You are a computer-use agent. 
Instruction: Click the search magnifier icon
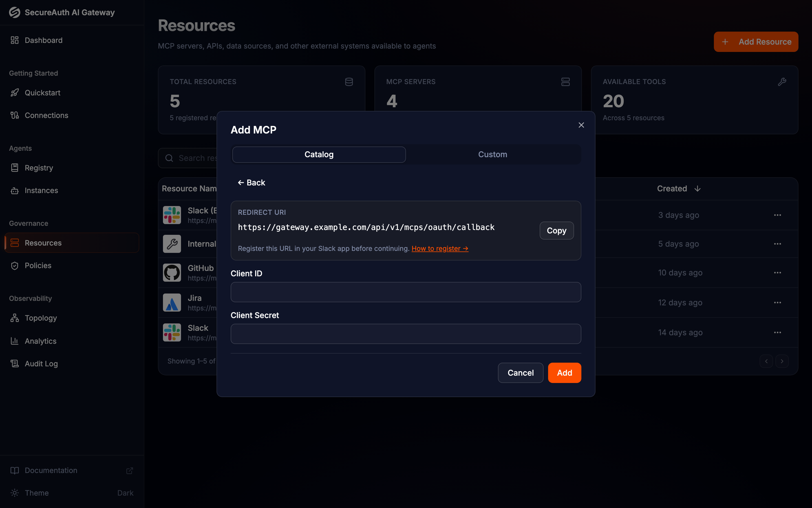pos(169,158)
